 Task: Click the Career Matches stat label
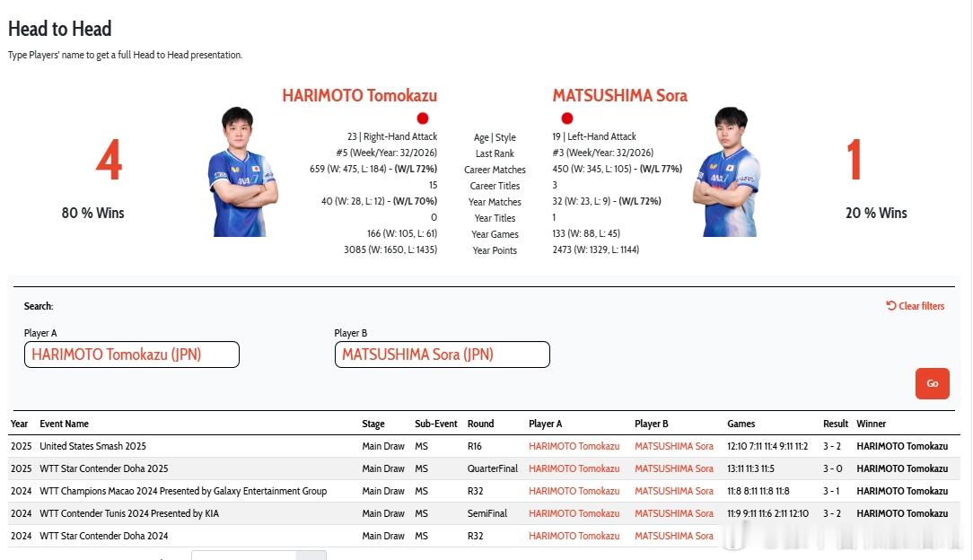coord(495,170)
